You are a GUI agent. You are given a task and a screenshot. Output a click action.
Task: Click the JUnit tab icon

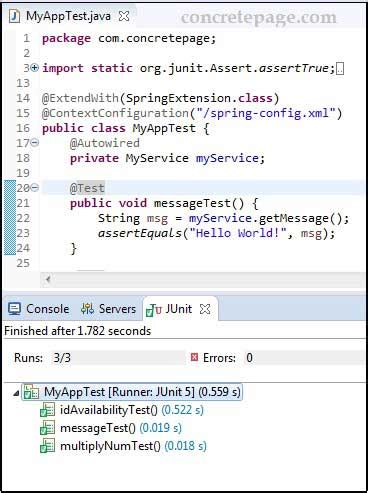click(x=154, y=311)
